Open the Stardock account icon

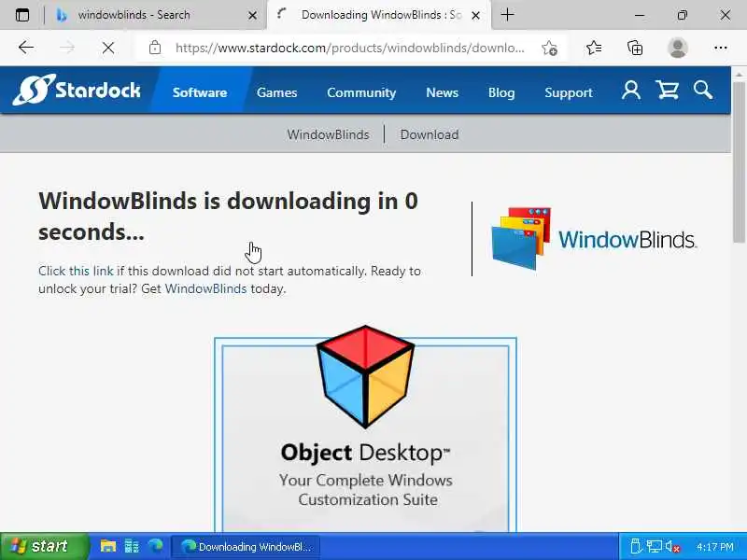[x=631, y=90]
